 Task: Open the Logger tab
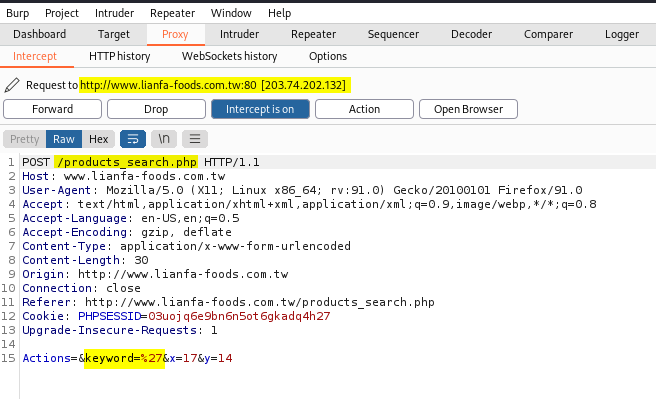622,34
